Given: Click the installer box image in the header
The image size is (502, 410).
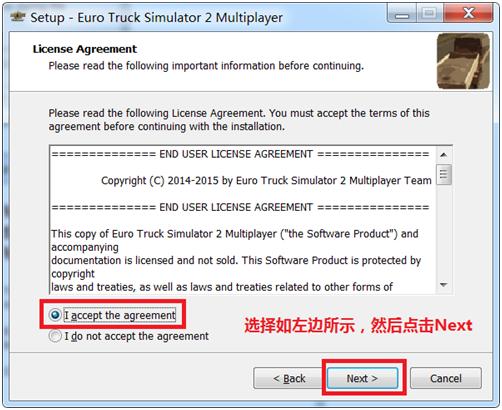Looking at the screenshot, I should pos(463,61).
